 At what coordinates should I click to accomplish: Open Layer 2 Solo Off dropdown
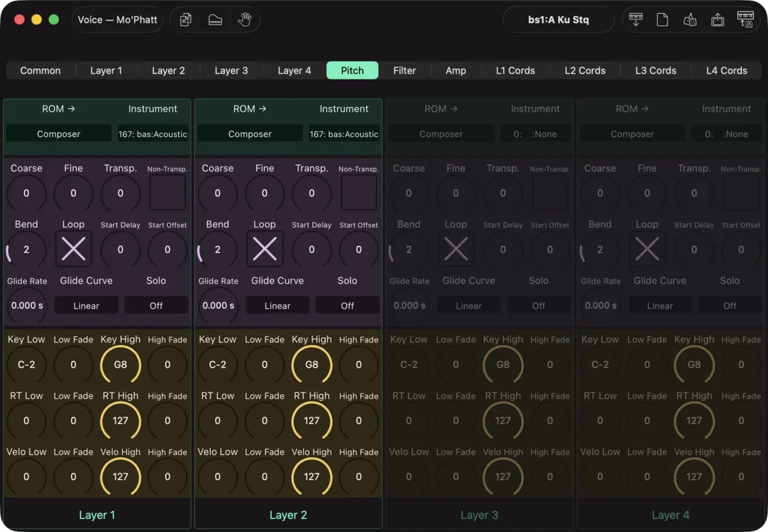tap(348, 305)
